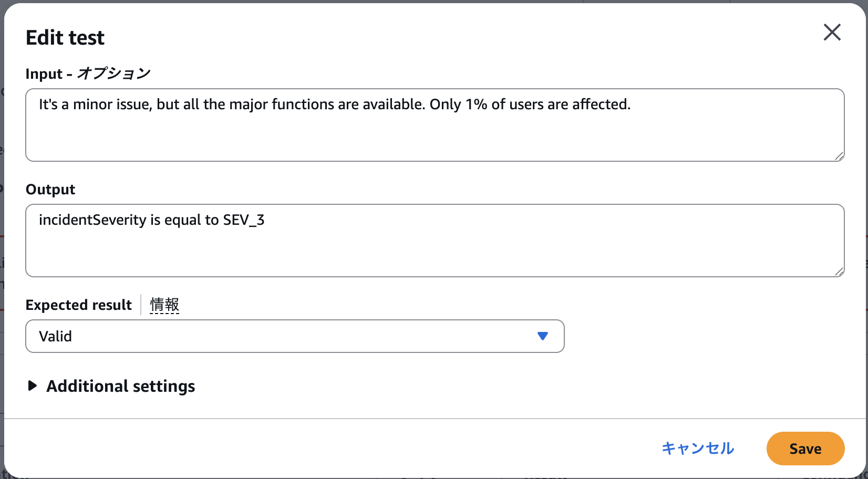Open the 情報 info popover
This screenshot has height=479, width=868.
coord(164,305)
